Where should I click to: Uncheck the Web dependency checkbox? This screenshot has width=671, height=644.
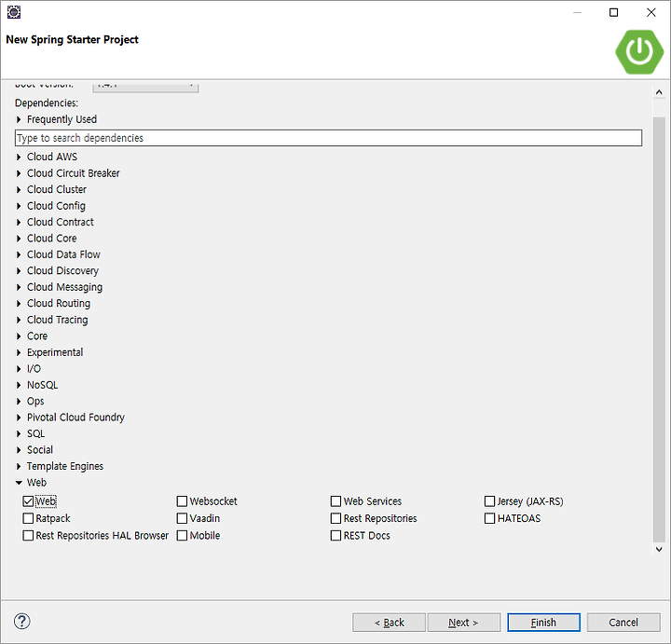point(28,501)
